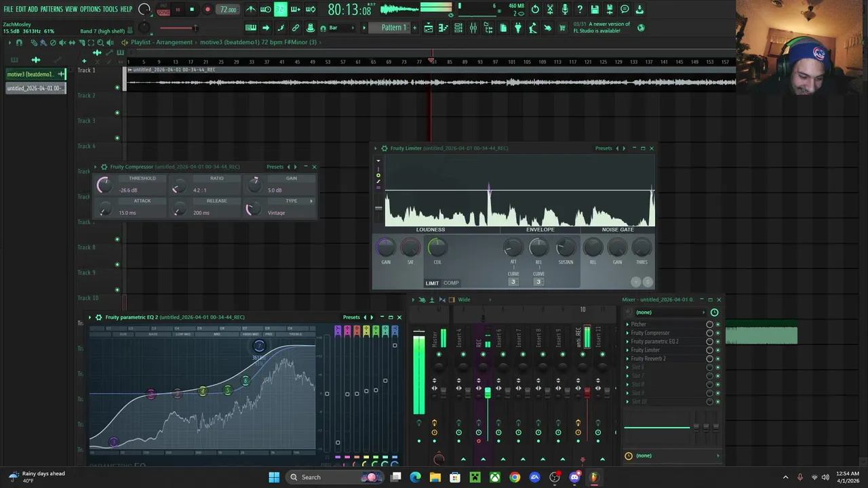Image resolution: width=868 pixels, height=488 pixels.
Task: Open Fruity Compressor Presets menu
Action: (275, 167)
